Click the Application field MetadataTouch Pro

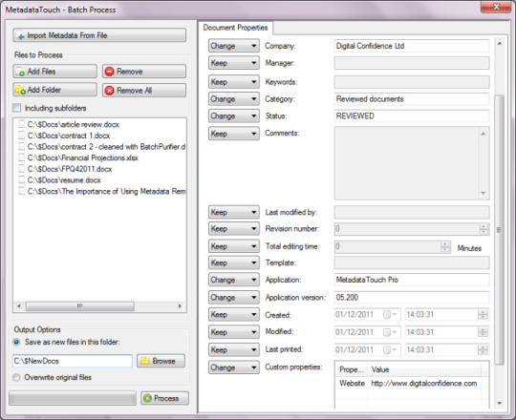tap(412, 280)
